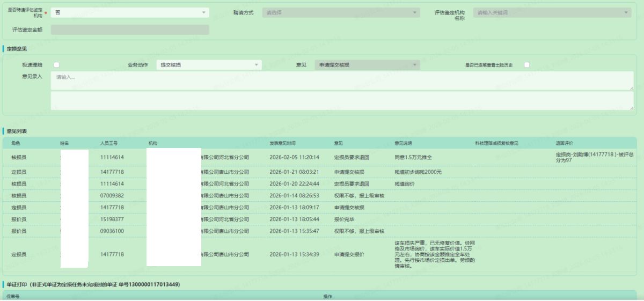Click the 评估鉴定金额 input field

[129, 30]
